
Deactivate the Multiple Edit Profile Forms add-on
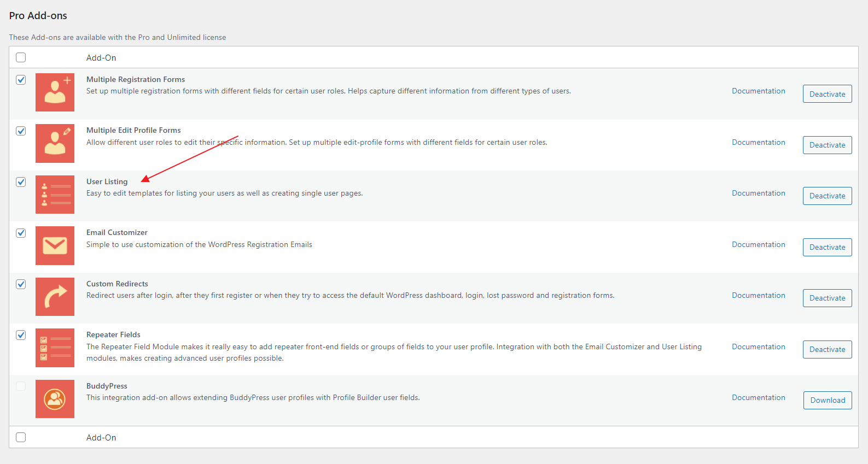pyautogui.click(x=827, y=145)
